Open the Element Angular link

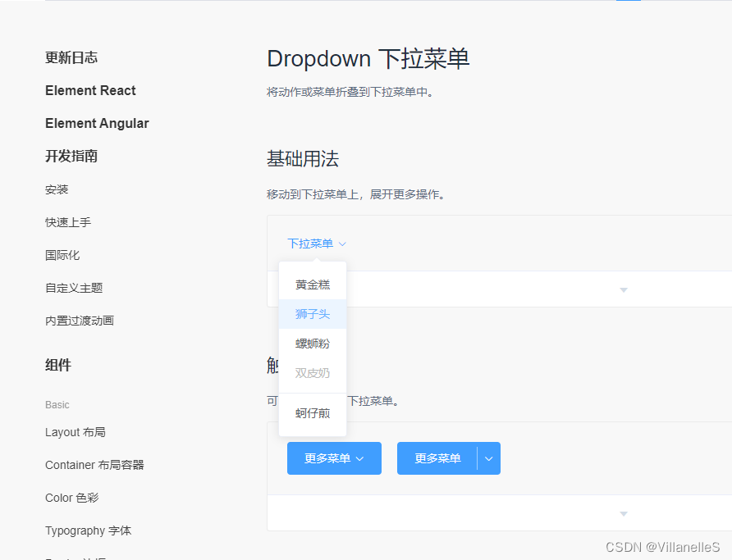pos(97,123)
